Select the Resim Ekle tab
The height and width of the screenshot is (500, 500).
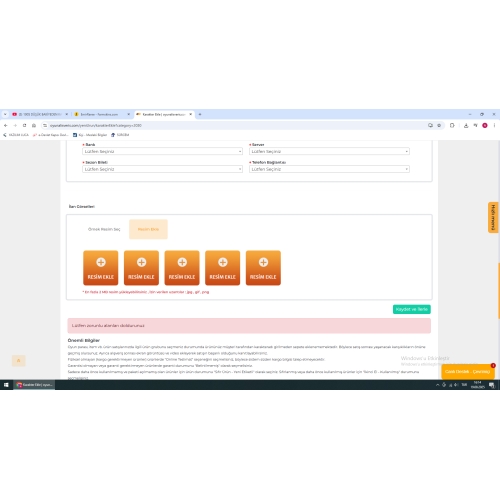[x=148, y=229]
